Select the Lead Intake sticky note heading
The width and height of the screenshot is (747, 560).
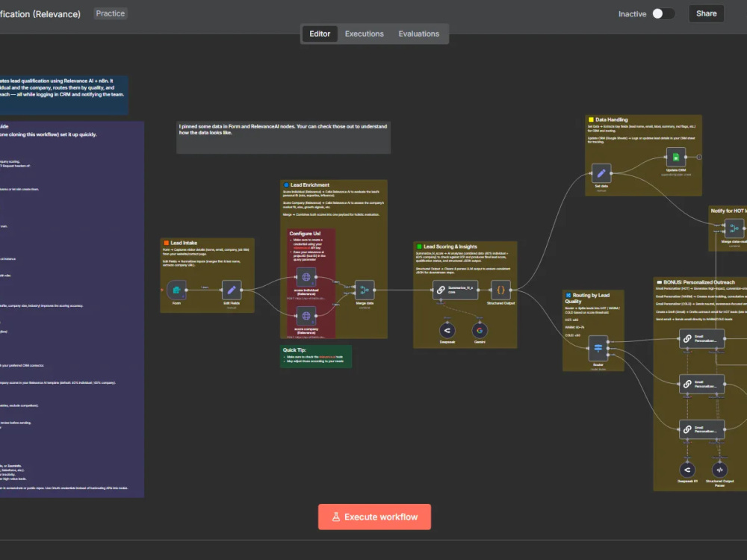click(x=184, y=243)
